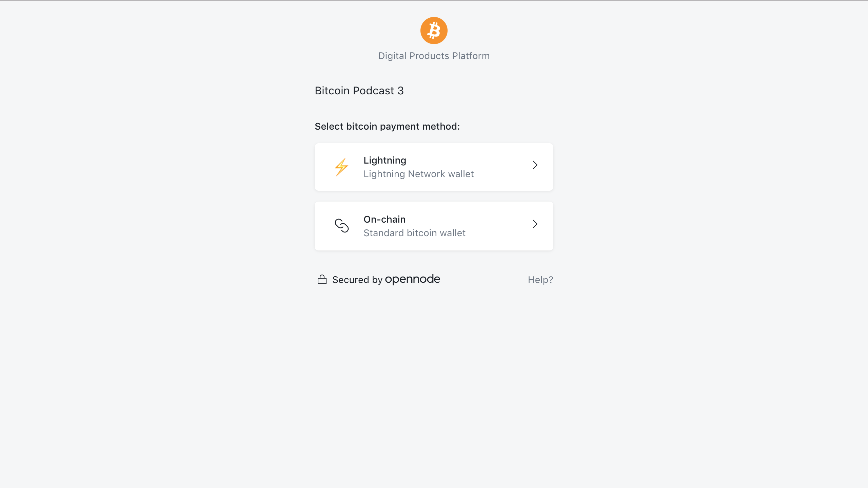Select the On-chain payment method title
The height and width of the screenshot is (488, 868).
(384, 219)
